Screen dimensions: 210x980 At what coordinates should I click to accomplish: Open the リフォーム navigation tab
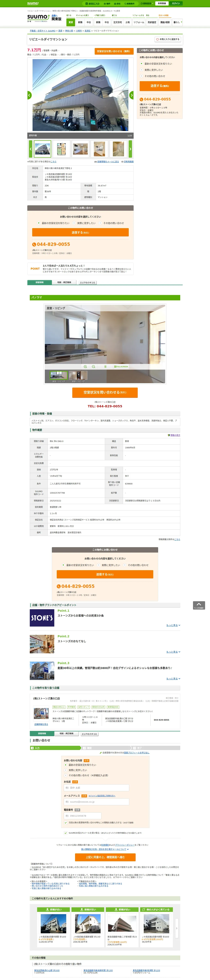139,22
